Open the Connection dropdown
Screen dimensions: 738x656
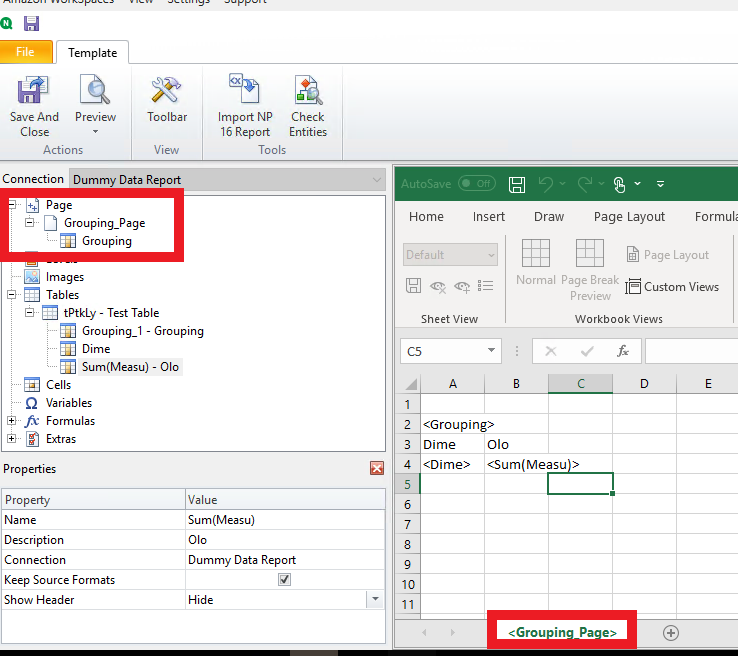coord(376,180)
